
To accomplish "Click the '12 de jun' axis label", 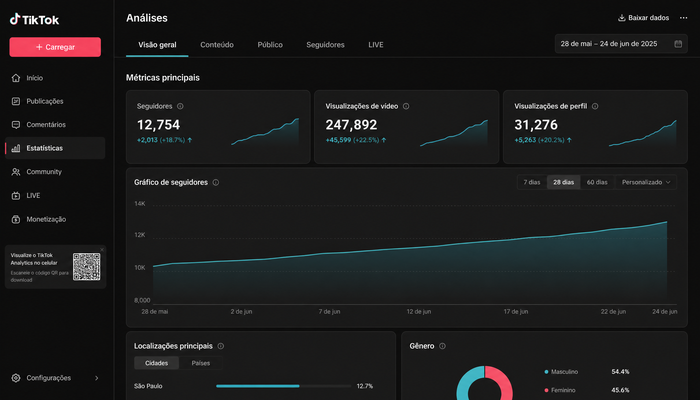I will tap(419, 312).
